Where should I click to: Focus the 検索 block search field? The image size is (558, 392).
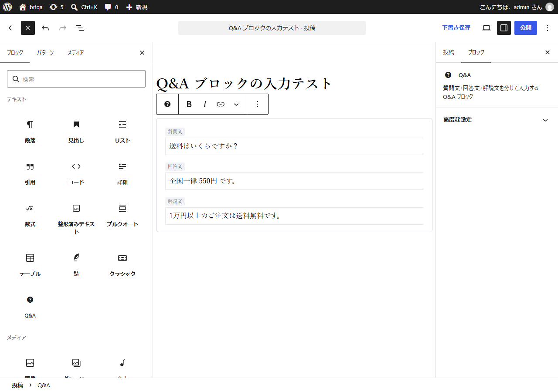76,79
